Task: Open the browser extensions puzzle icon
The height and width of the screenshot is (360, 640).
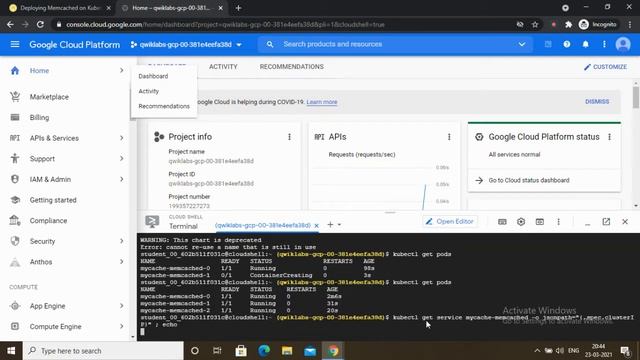Action: pos(568,24)
